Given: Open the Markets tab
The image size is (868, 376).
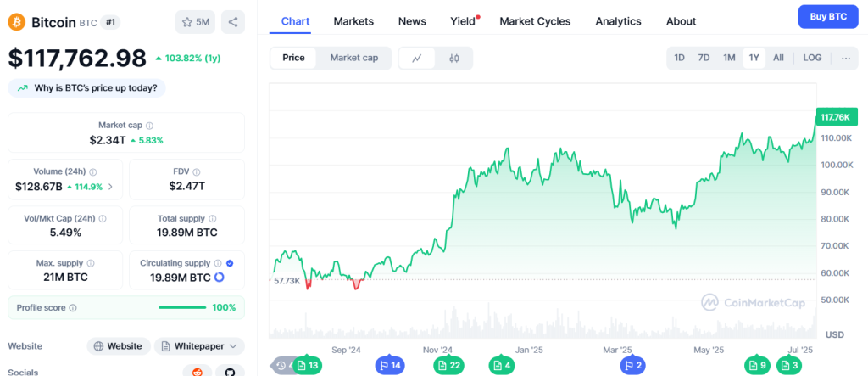Looking at the screenshot, I should pos(353,21).
